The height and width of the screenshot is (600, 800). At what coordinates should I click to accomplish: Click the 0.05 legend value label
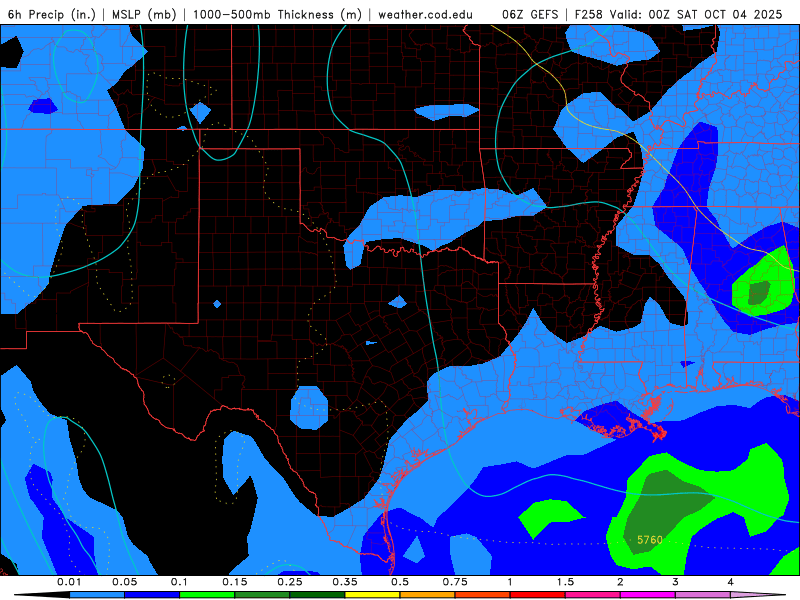coord(124,582)
